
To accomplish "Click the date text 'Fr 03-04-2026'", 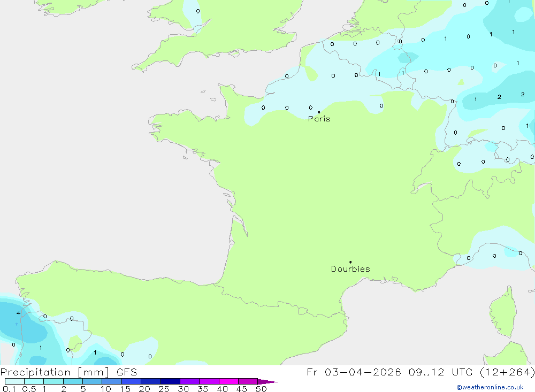I will click(x=354, y=372).
